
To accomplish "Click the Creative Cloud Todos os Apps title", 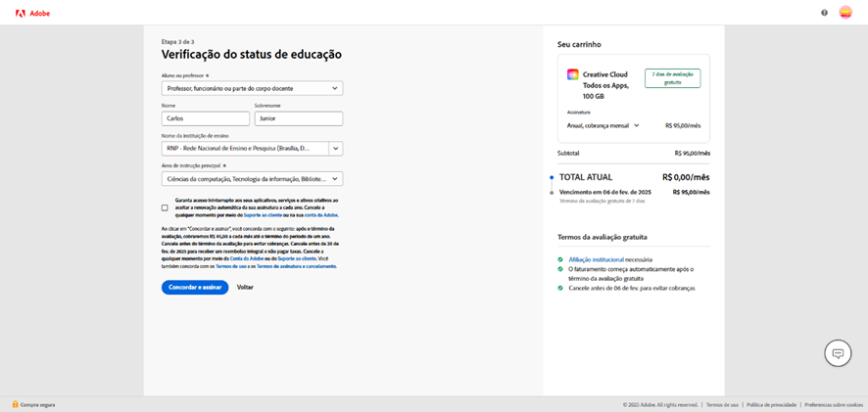I will tap(605, 85).
